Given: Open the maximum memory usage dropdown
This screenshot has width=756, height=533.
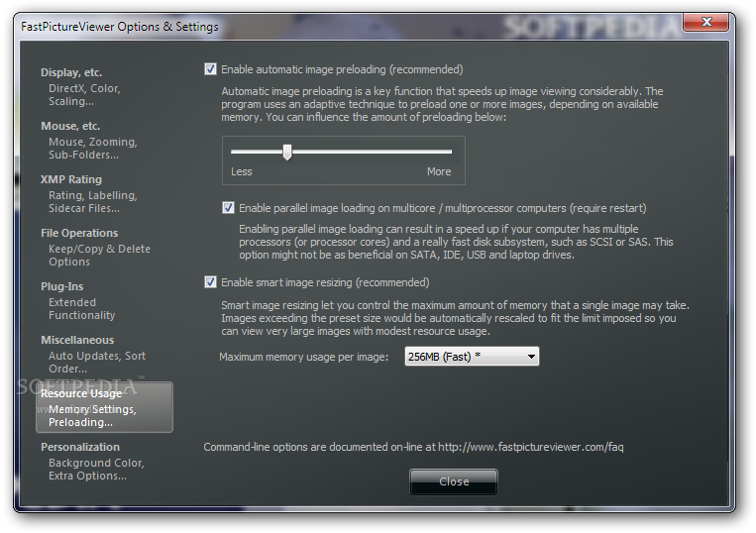Looking at the screenshot, I should click(x=472, y=357).
